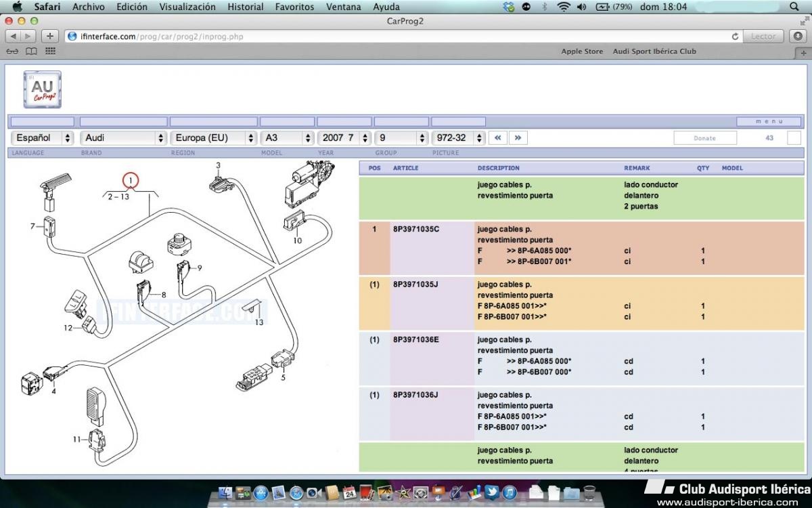Image resolution: width=812 pixels, height=508 pixels.
Task: Click circled position 1 in the diagram
Action: [130, 181]
